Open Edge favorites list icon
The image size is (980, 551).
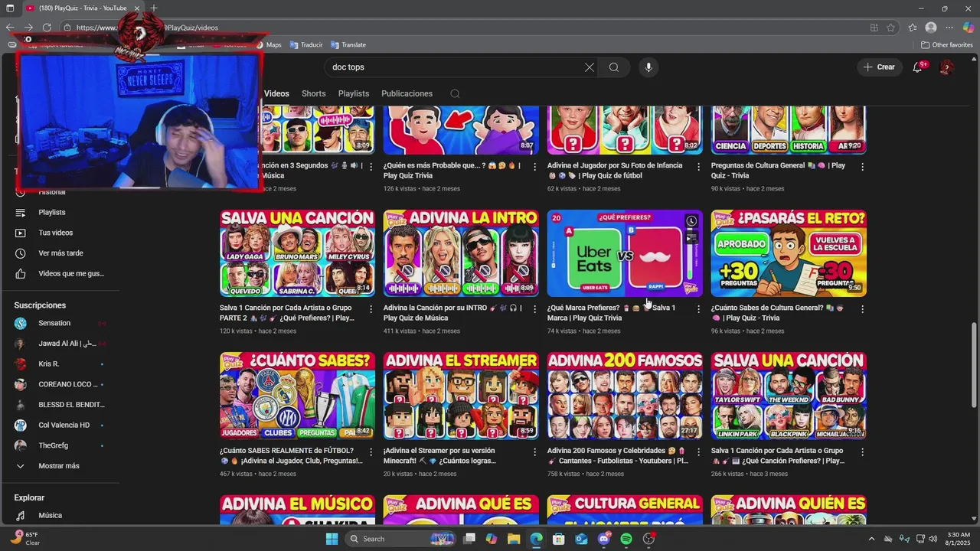coord(912,28)
